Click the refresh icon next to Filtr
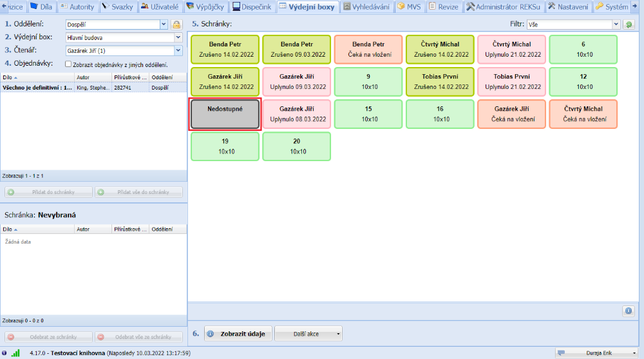The image size is (644, 359). point(629,24)
